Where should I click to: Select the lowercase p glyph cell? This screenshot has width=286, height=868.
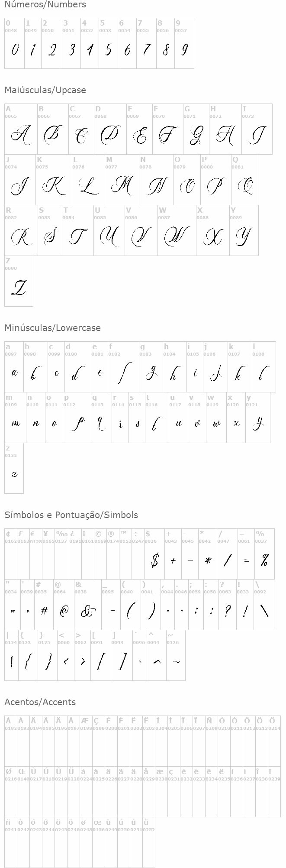pyautogui.click(x=77, y=418)
